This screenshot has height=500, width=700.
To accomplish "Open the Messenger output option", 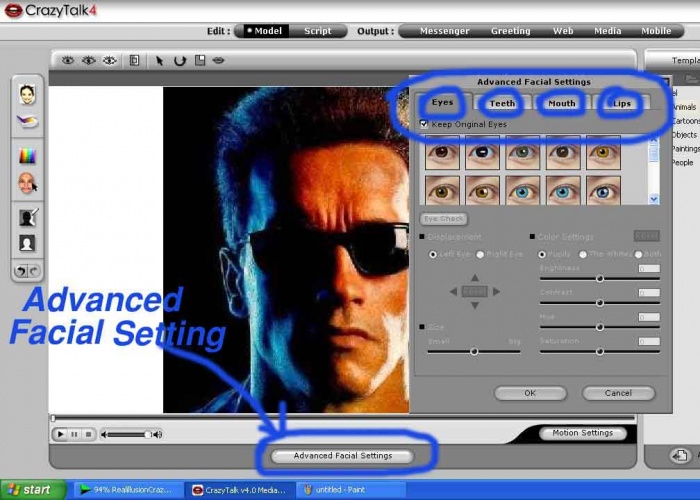I will click(444, 31).
